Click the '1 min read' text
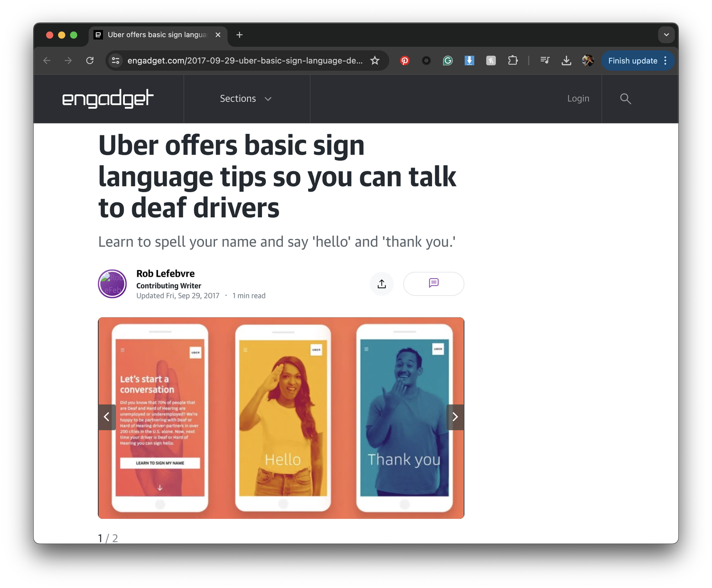Viewport: 712px width, 588px height. (249, 296)
